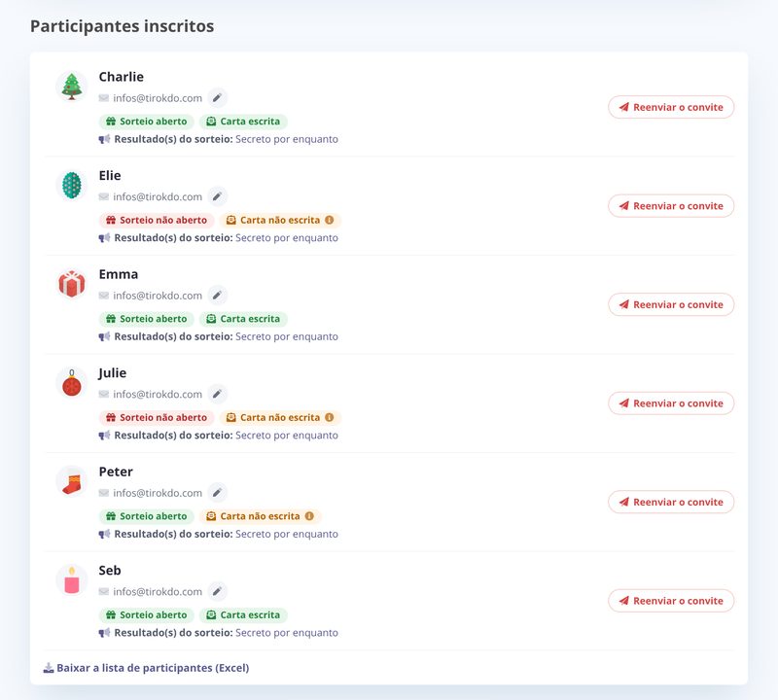Click Seb's pink candle avatar
Viewport: 778px width, 700px height.
[72, 580]
